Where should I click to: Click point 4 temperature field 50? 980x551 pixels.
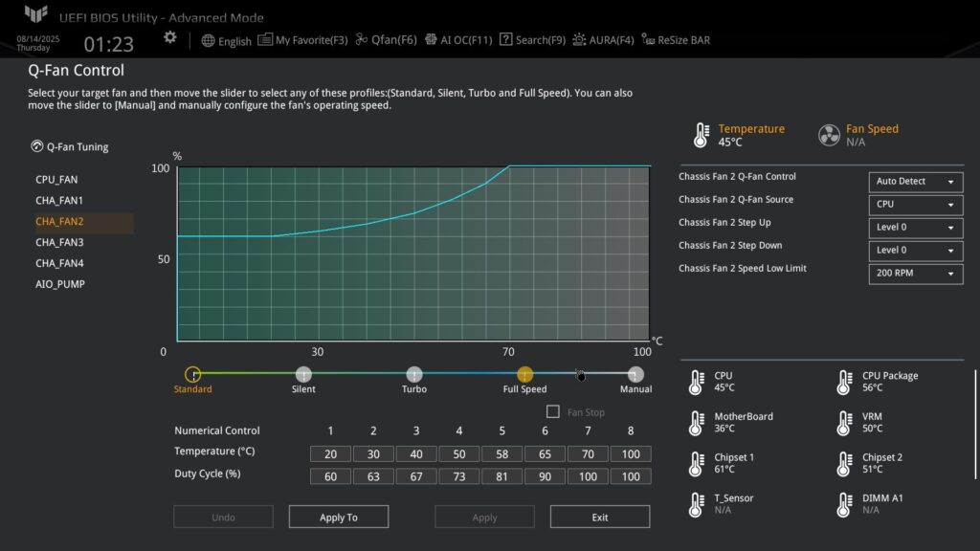pos(459,454)
